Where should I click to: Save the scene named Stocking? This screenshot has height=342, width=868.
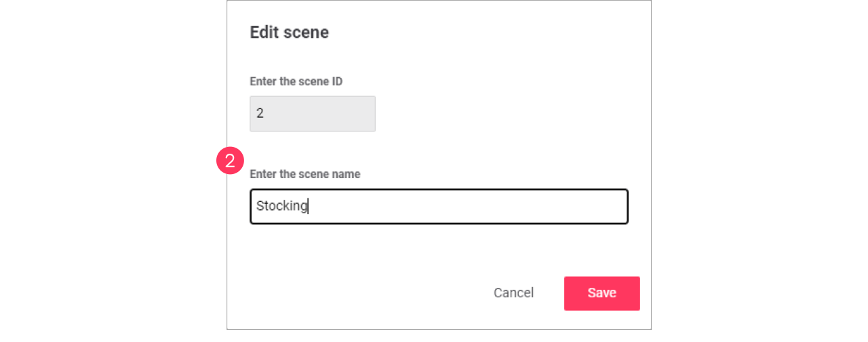pyautogui.click(x=601, y=293)
